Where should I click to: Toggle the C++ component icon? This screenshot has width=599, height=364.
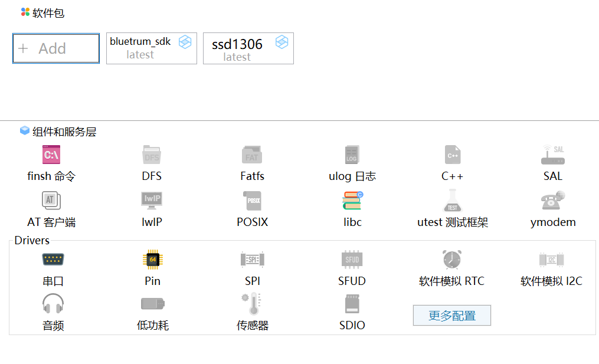(453, 155)
